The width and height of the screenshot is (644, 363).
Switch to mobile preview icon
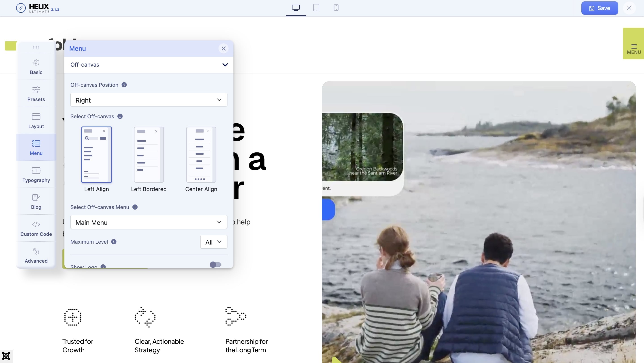[336, 8]
